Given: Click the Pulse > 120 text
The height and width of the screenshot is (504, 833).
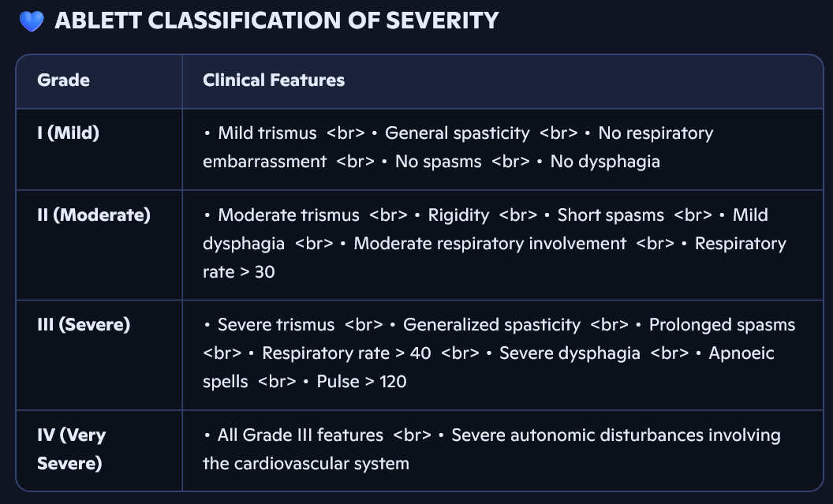Looking at the screenshot, I should [x=361, y=382].
